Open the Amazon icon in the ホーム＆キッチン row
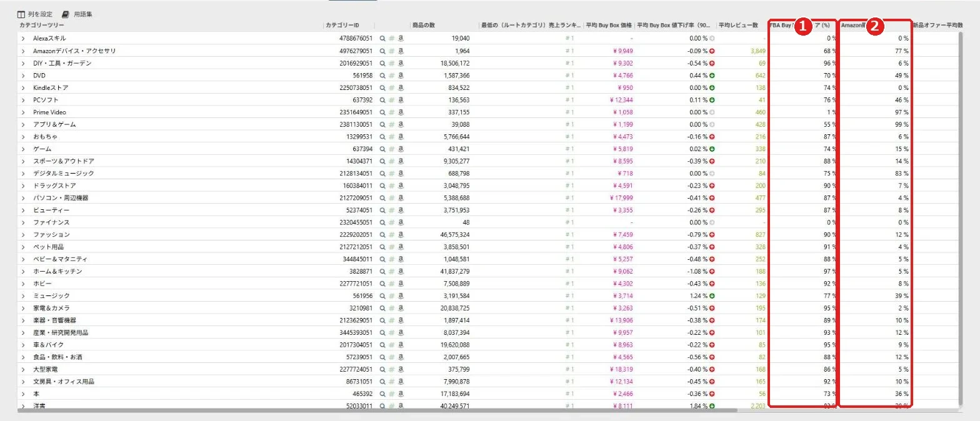980x421 pixels. coord(401,271)
